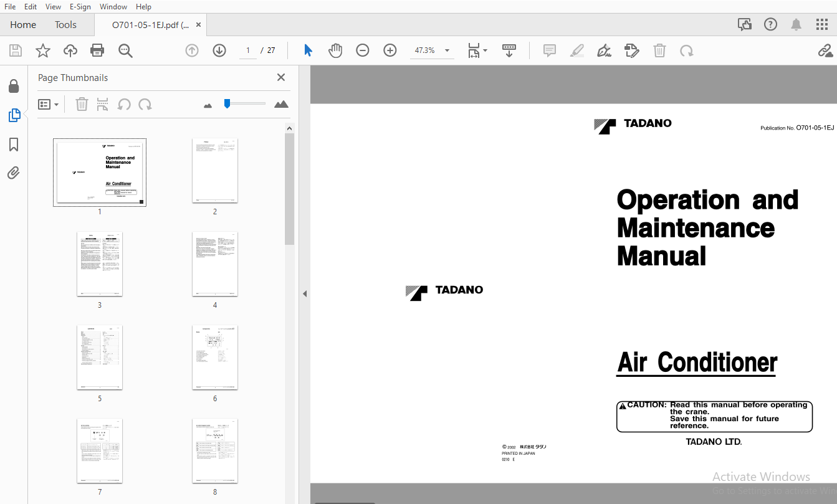Click the scrolling mode keyboard icon
This screenshot has height=504, width=837.
509,50
